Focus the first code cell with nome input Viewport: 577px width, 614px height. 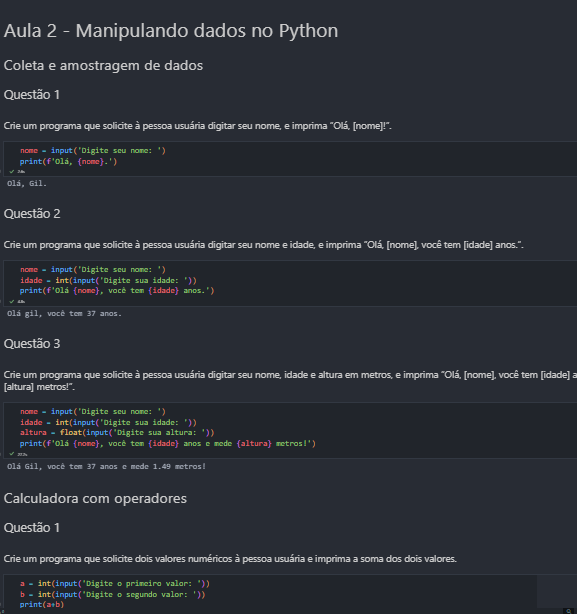[290, 159]
